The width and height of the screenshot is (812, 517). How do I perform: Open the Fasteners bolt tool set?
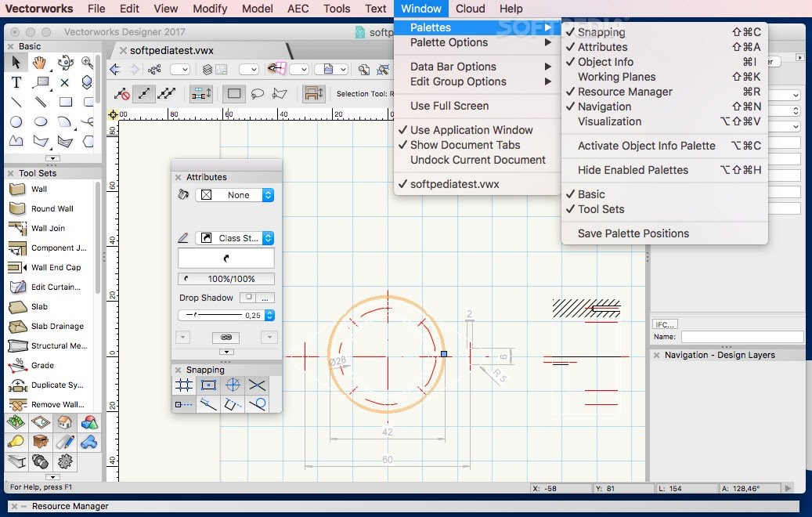[x=41, y=461]
